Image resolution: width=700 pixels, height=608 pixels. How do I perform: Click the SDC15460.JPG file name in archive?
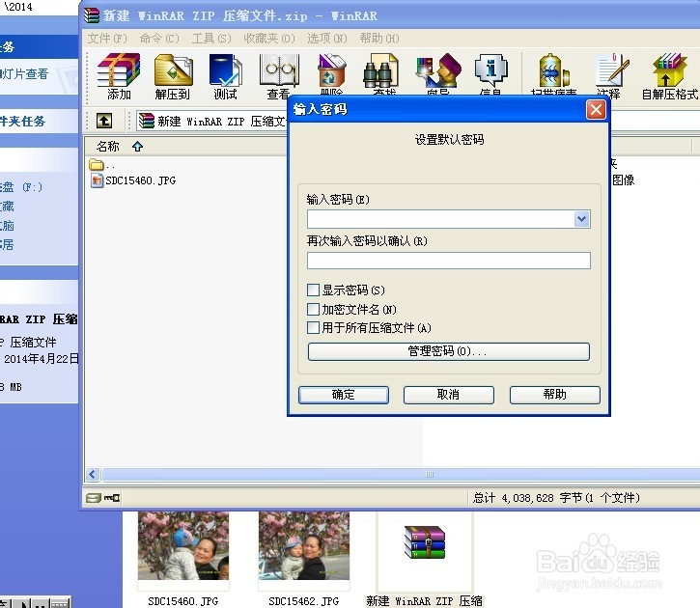pos(141,180)
